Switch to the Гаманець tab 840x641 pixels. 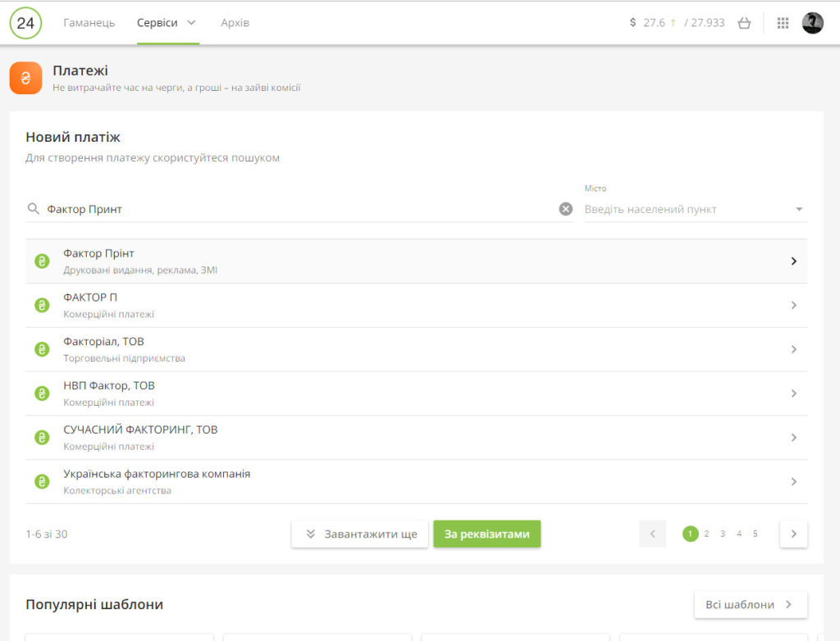pos(89,23)
